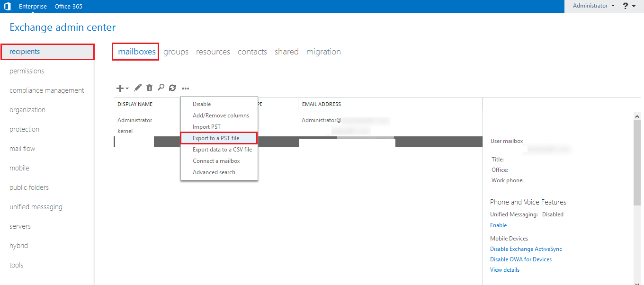The height and width of the screenshot is (285, 644).
Task: Expand the Administrator account dropdown
Action: (593, 6)
